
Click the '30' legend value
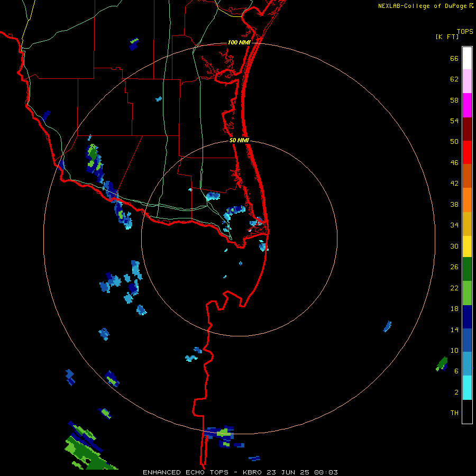[454, 246]
